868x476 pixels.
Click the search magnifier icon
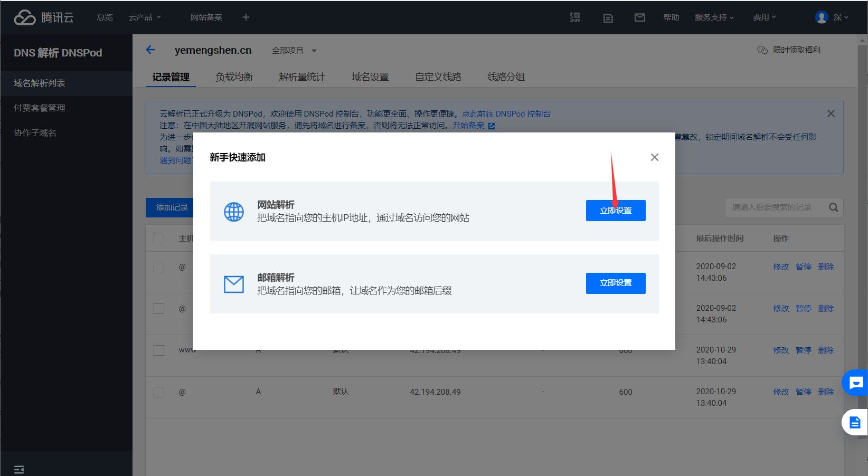[x=833, y=207]
